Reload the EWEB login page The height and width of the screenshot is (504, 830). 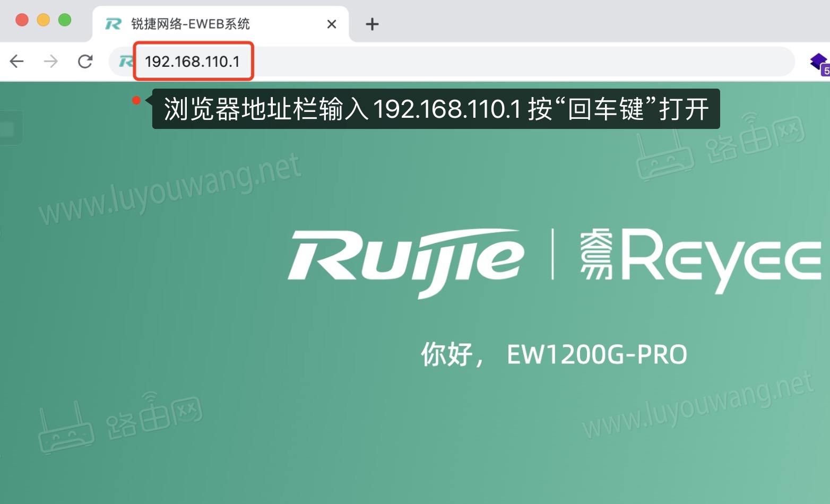tap(85, 62)
